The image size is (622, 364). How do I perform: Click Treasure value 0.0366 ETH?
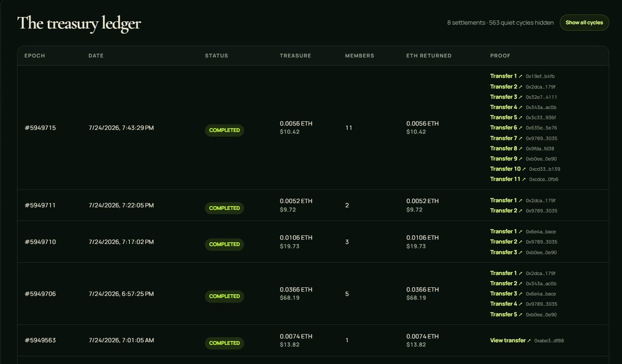[296, 289]
